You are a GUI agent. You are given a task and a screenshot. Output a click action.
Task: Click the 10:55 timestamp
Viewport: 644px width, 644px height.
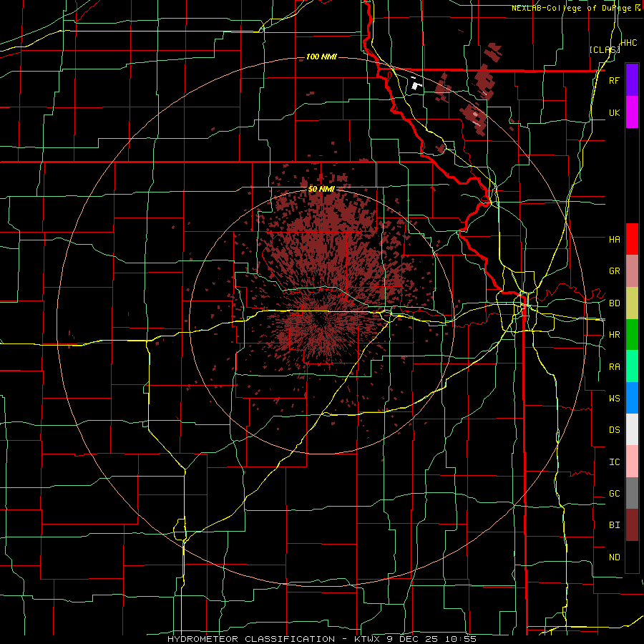(x=462, y=639)
